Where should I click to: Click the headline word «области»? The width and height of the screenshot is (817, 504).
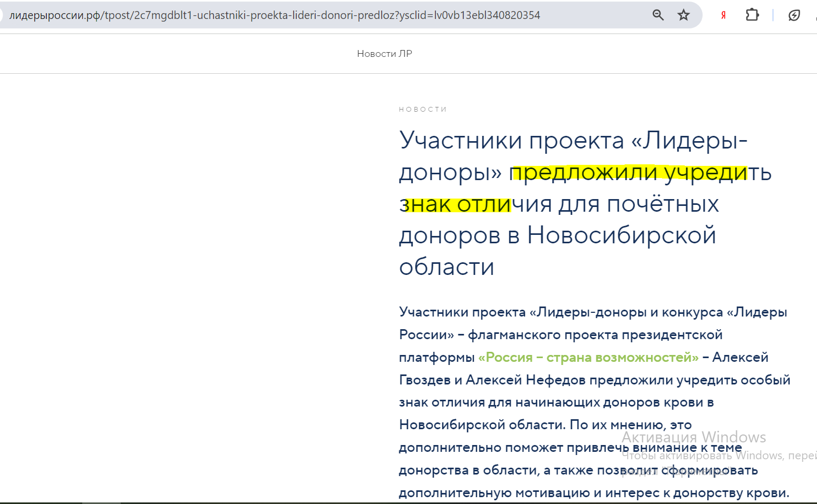446,267
